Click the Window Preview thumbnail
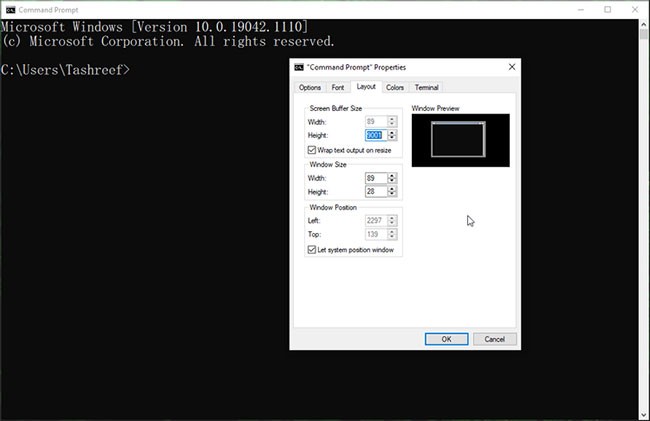The height and width of the screenshot is (421, 650). 460,140
